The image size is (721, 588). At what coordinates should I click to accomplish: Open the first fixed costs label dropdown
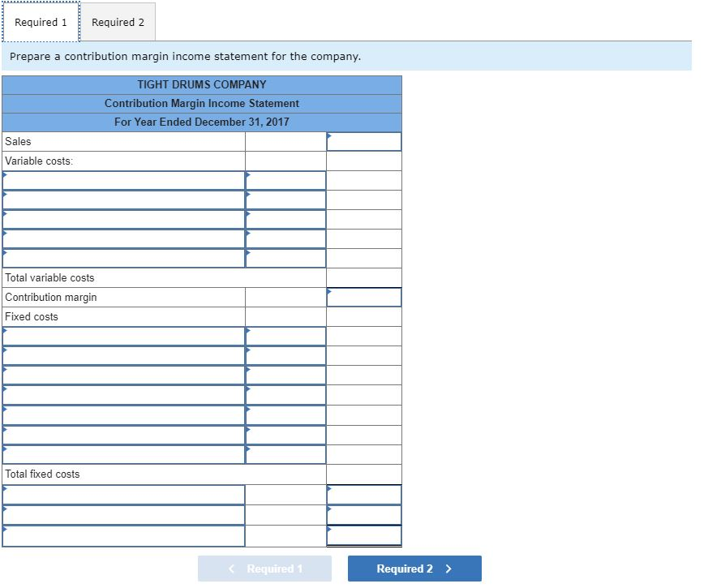click(122, 336)
